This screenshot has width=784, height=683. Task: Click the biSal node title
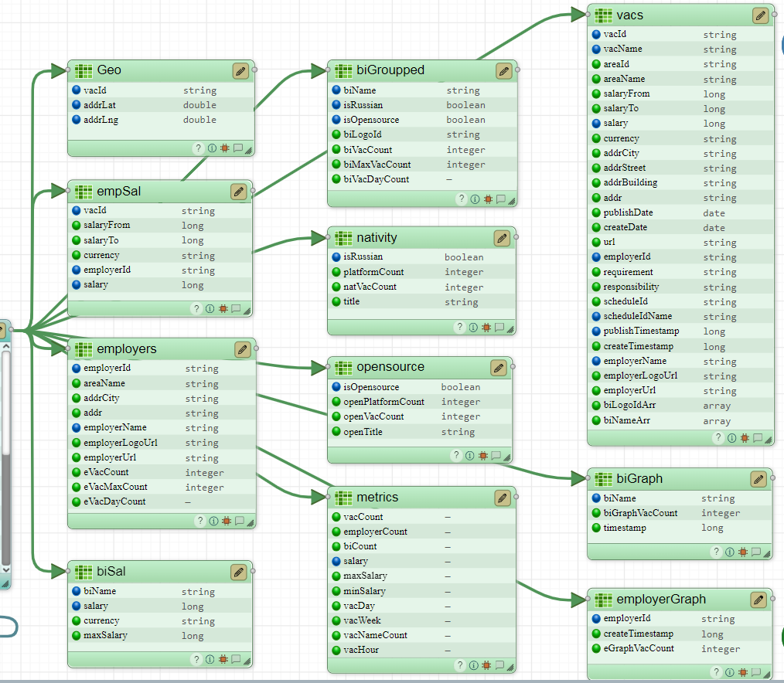click(111, 572)
